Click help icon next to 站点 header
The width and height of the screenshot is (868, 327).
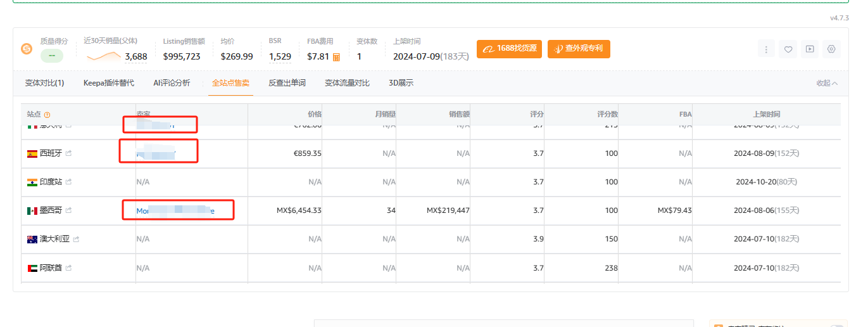pyautogui.click(x=47, y=115)
